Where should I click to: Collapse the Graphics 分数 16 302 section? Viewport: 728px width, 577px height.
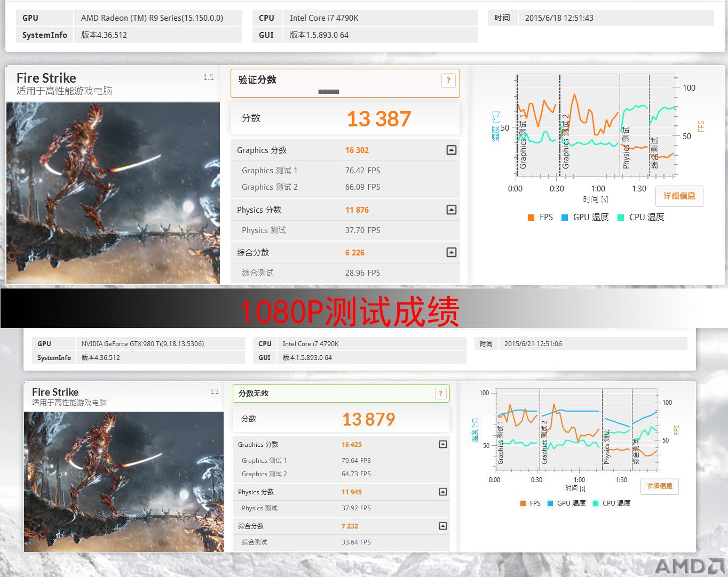(452, 150)
